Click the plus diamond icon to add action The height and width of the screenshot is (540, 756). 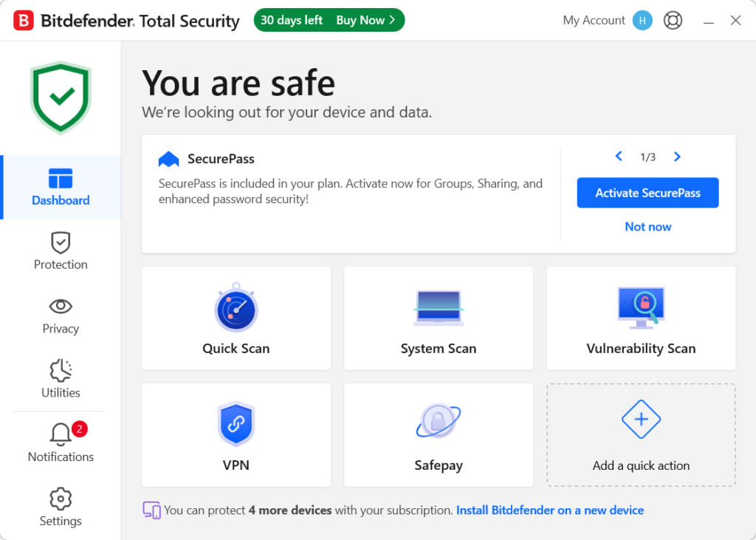click(642, 419)
